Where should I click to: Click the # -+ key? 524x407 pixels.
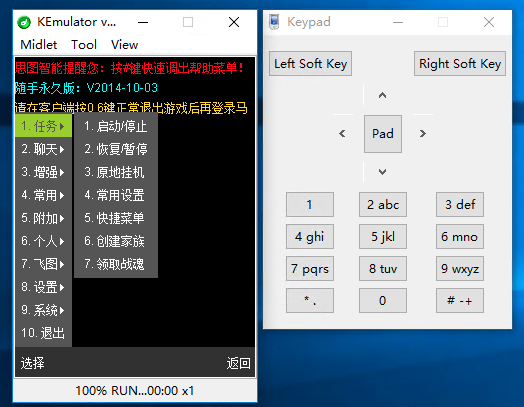tap(460, 301)
